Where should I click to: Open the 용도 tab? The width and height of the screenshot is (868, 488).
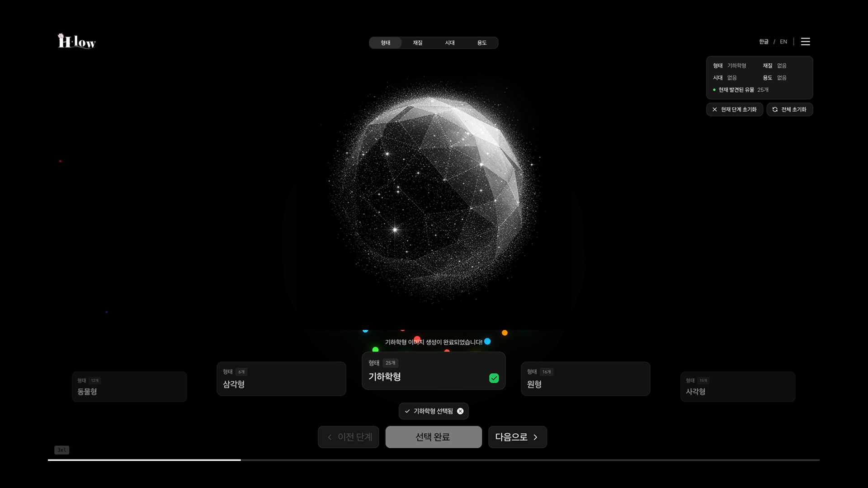click(x=482, y=42)
